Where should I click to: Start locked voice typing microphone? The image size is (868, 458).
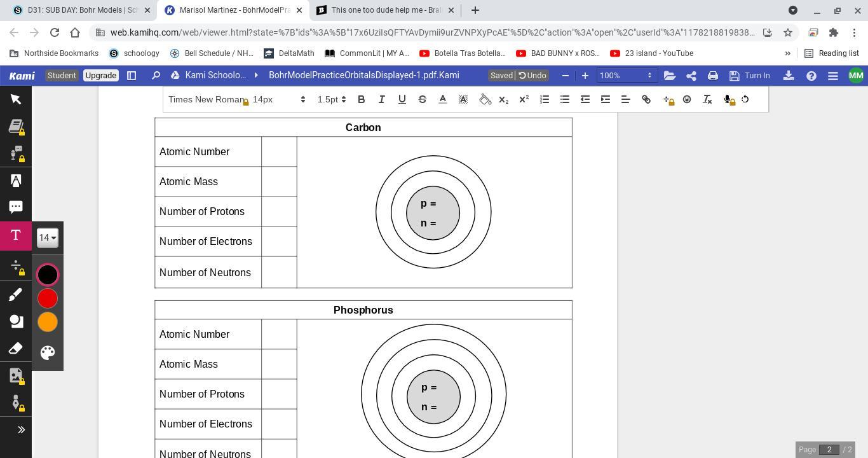tap(728, 99)
